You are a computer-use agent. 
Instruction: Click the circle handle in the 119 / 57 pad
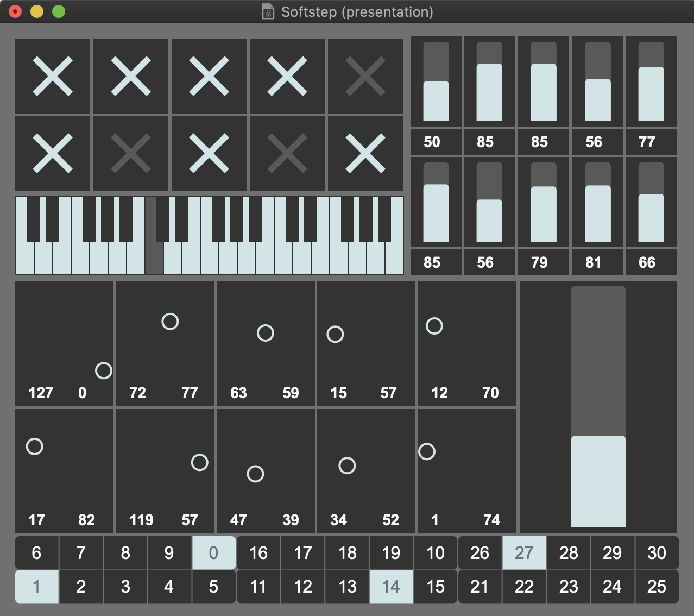pyautogui.click(x=200, y=462)
